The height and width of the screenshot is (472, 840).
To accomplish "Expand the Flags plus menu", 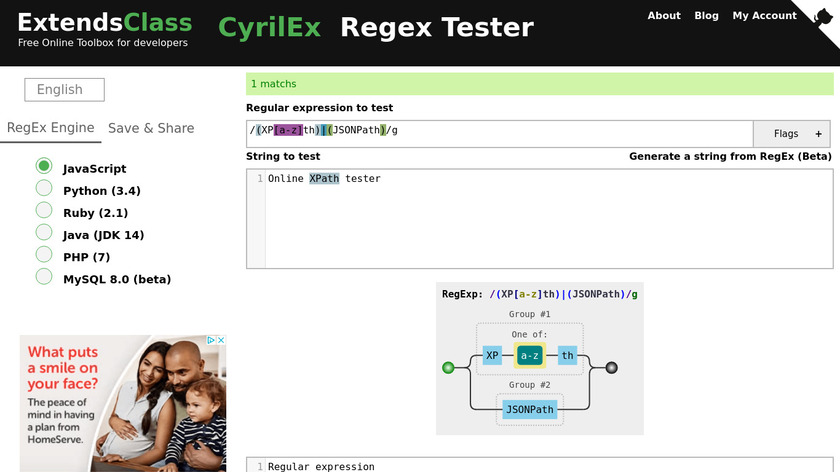I will click(792, 134).
